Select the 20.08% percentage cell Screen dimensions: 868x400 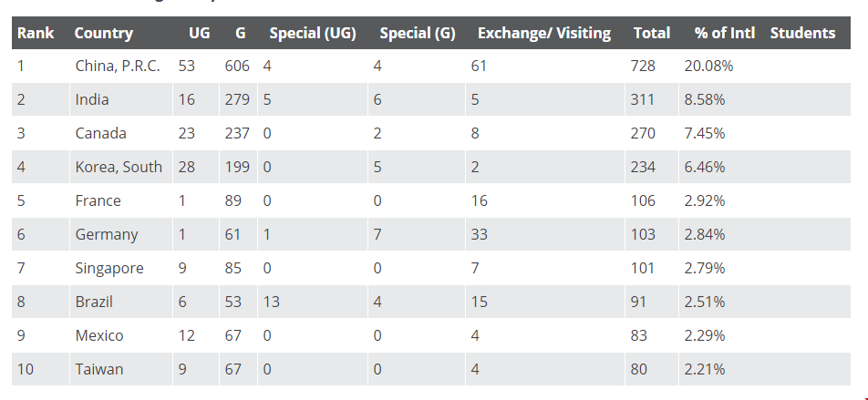click(708, 67)
